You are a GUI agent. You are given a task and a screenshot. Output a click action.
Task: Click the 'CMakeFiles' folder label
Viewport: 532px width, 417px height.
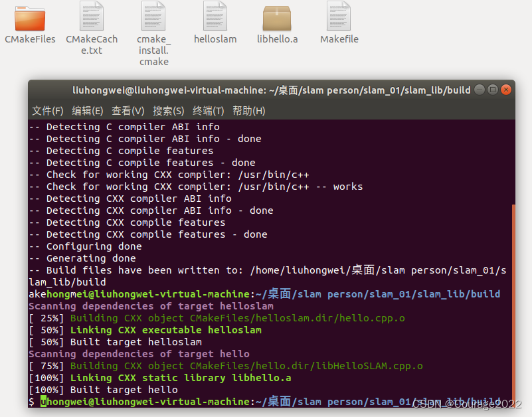point(30,39)
